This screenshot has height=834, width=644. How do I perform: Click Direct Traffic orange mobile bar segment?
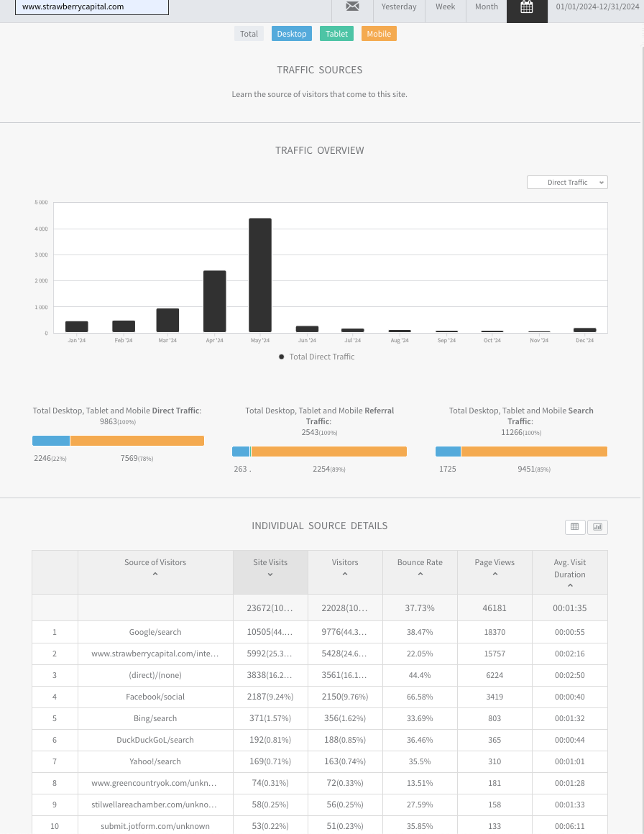pos(137,441)
